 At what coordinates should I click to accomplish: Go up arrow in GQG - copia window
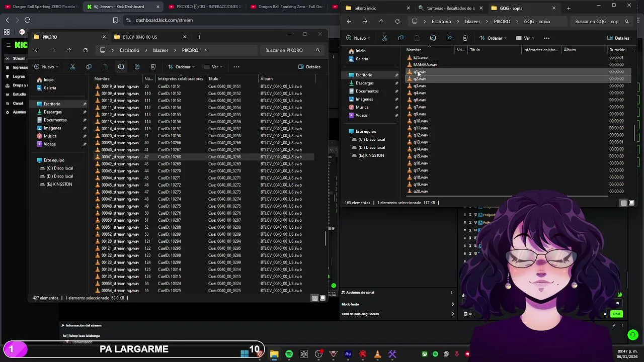coord(381,22)
